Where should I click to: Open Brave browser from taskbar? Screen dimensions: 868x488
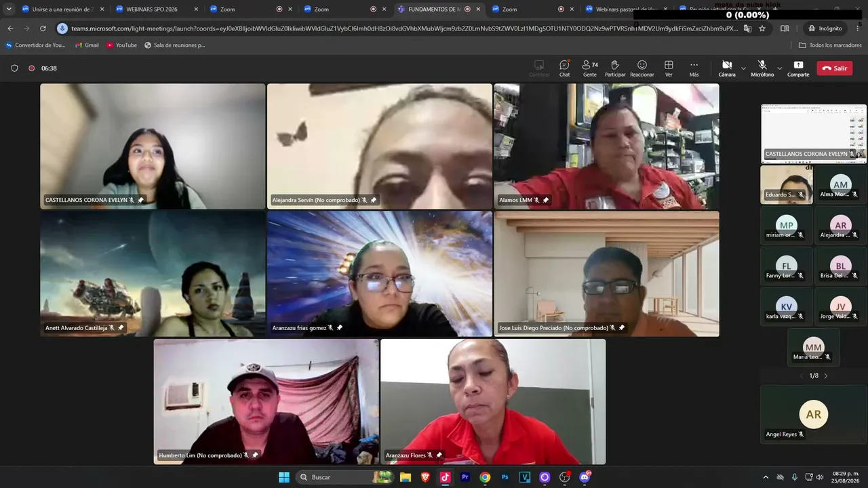pos(425,477)
